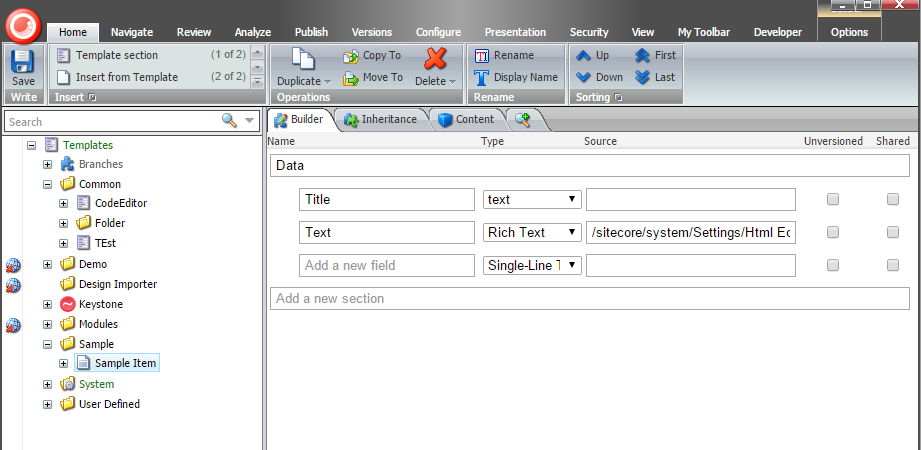Open the Developer ribbon tab
This screenshot has height=450, width=921.
tap(778, 32)
